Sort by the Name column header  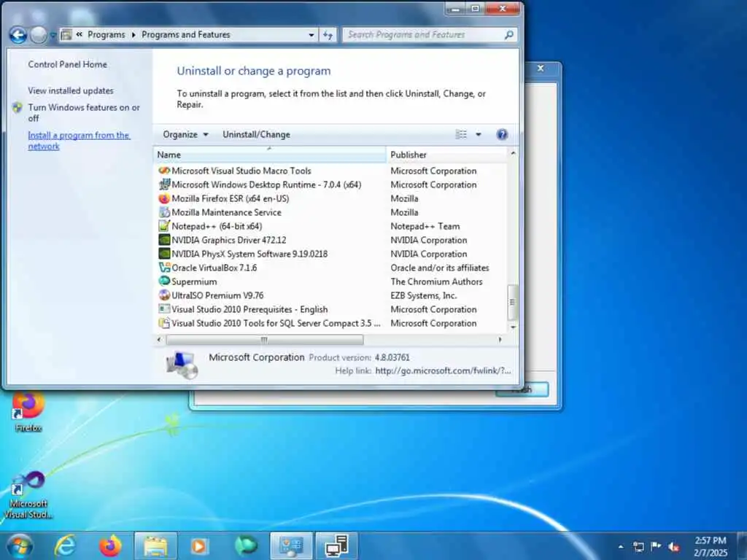click(269, 155)
